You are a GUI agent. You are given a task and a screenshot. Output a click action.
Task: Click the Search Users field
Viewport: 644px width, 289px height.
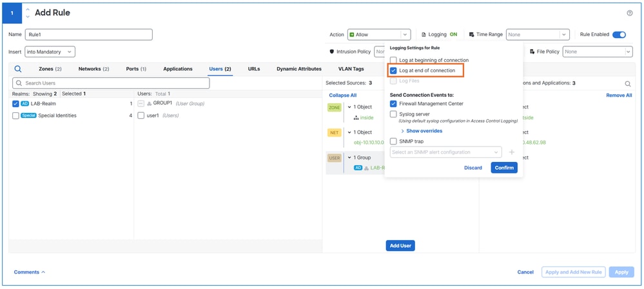click(111, 83)
